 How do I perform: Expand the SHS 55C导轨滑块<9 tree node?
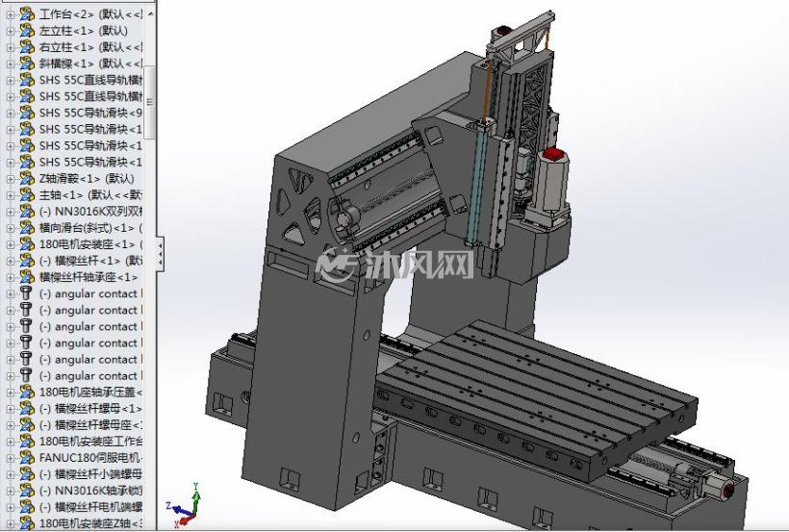10,114
